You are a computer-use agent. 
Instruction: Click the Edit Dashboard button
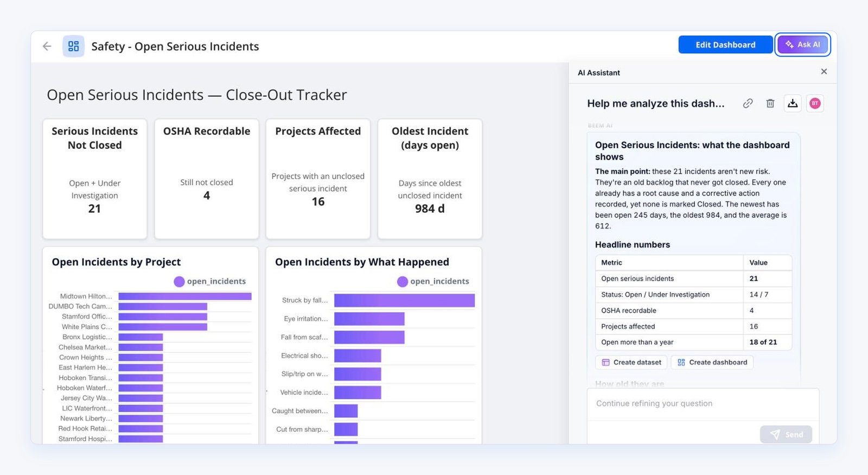(725, 45)
